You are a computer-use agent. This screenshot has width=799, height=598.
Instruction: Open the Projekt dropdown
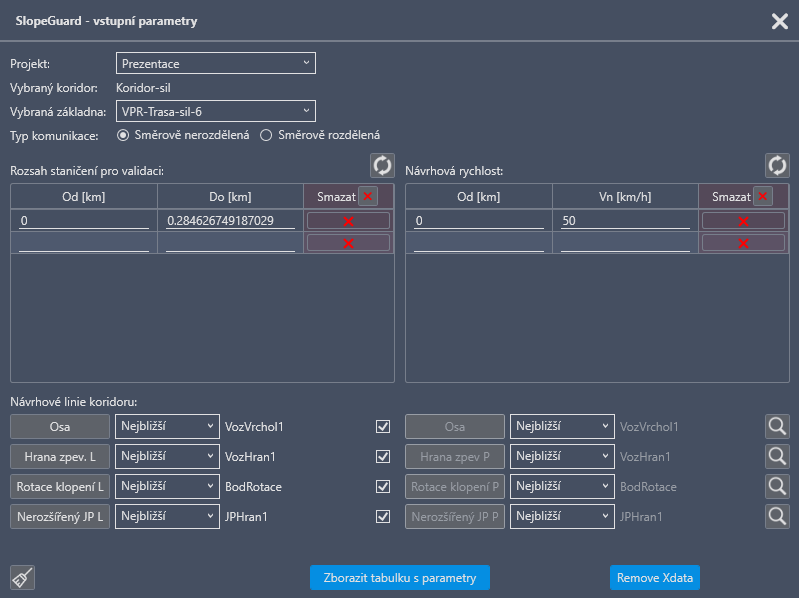coord(216,64)
